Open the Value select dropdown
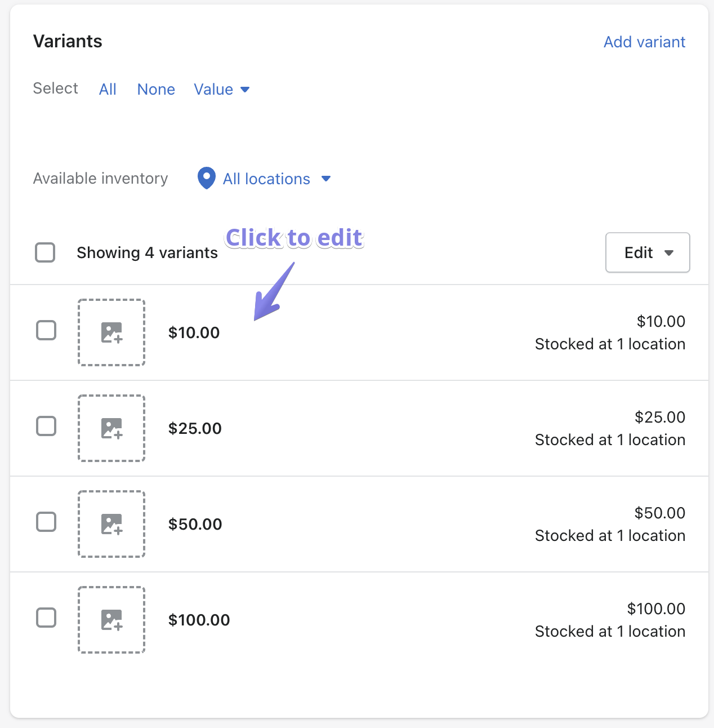 click(221, 89)
